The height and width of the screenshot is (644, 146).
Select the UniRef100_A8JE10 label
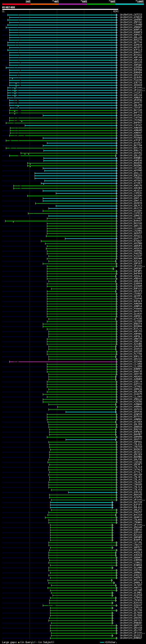[x=131, y=191]
